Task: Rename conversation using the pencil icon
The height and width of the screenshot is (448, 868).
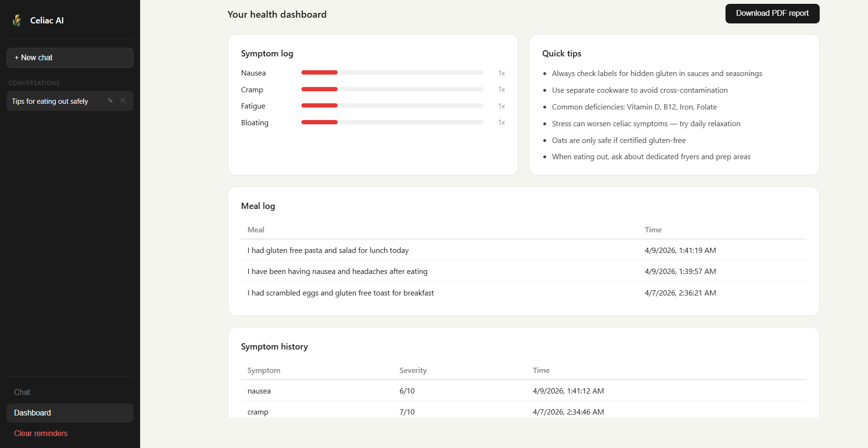Action: coord(110,100)
